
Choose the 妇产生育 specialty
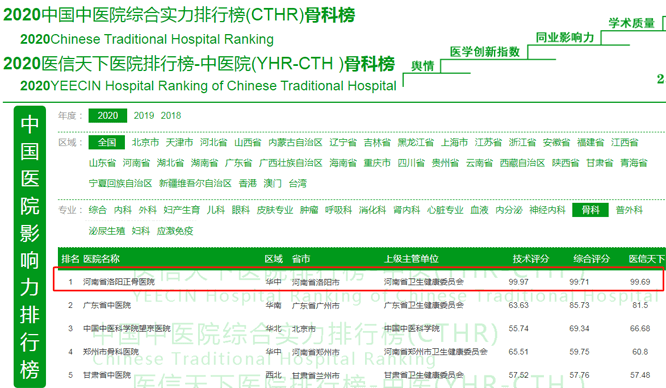tap(182, 210)
